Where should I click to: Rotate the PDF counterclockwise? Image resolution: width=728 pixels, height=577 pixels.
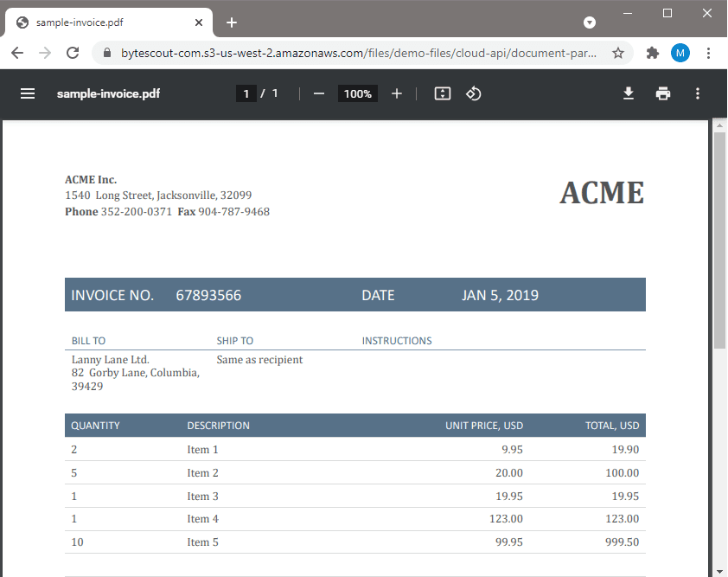474,93
